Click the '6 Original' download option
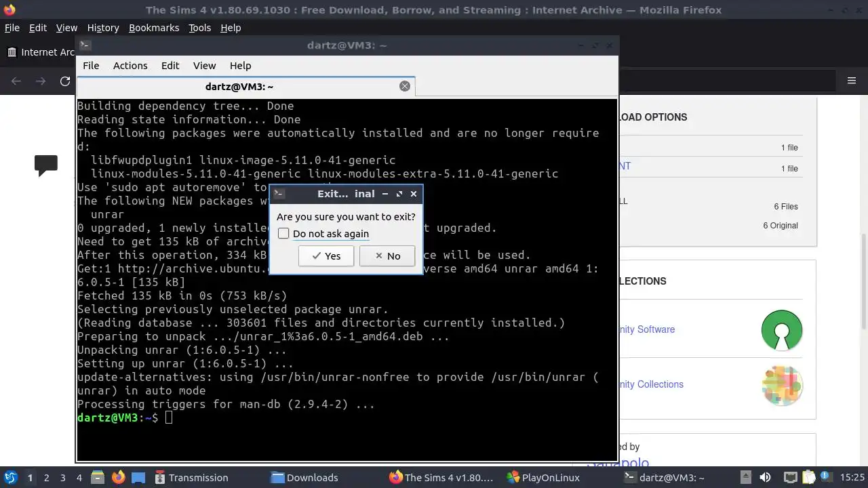868x488 pixels. (781, 226)
